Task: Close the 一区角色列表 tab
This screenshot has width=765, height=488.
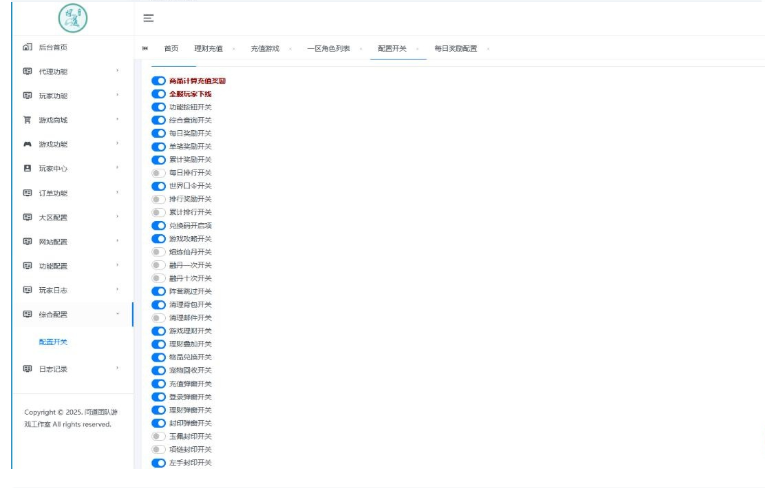Action: [361, 49]
